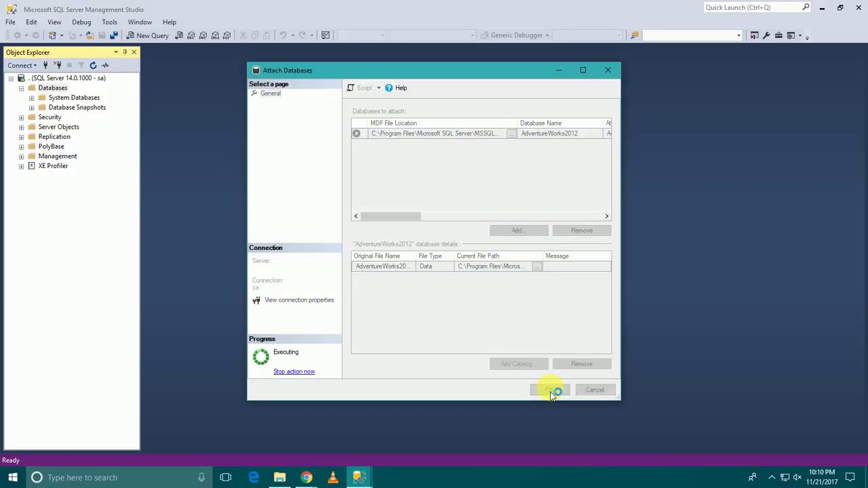Open the Toolbox icon in toolbar
868x488 pixels.
pos(778,35)
